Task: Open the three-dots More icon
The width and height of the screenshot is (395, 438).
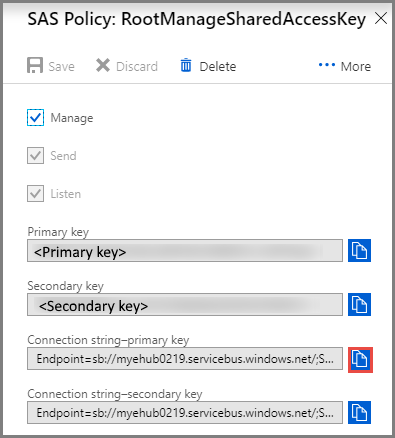Action: click(327, 65)
